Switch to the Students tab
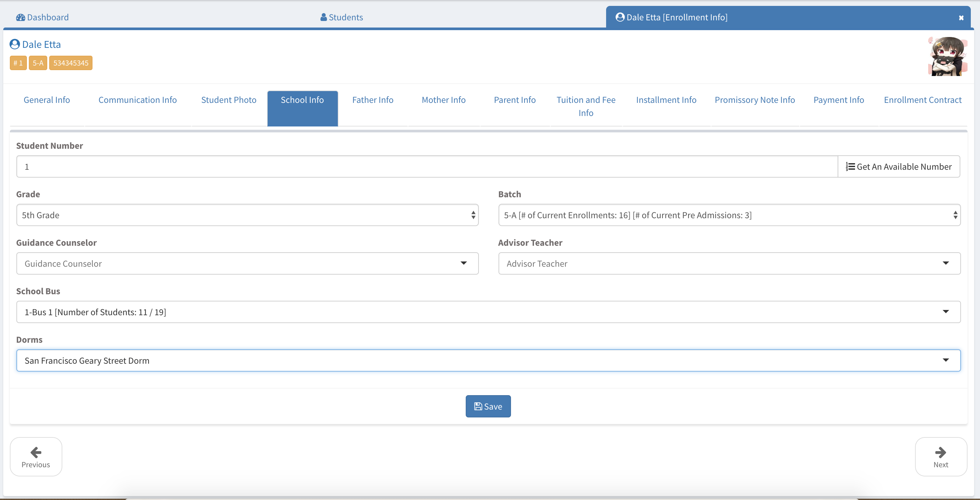Screen dimensions: 980x500 pyautogui.click(x=342, y=17)
